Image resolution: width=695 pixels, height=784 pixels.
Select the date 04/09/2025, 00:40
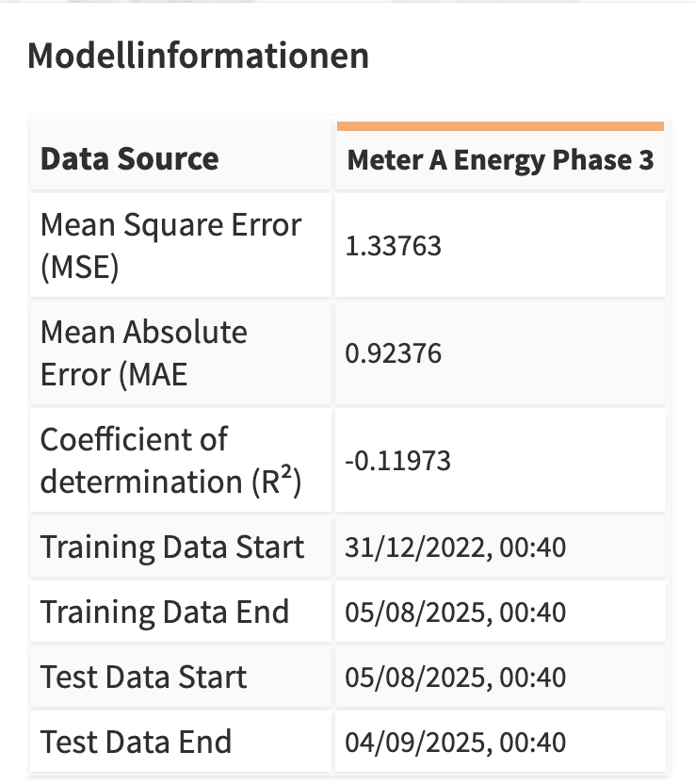(456, 743)
